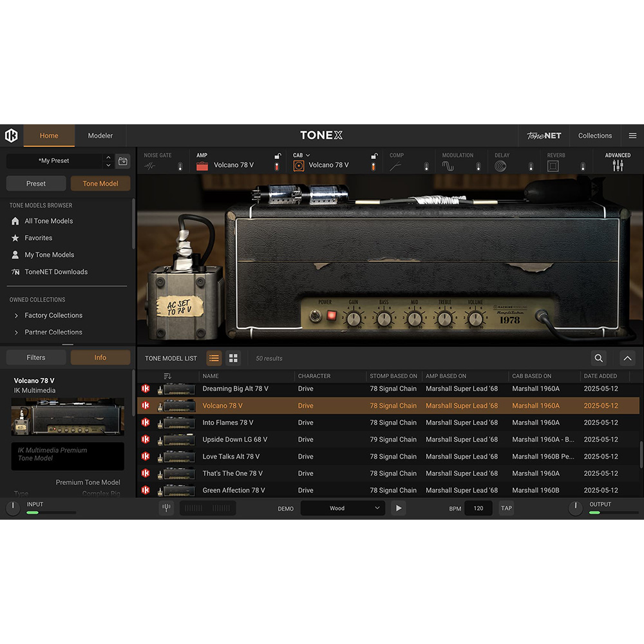This screenshot has width=644, height=644.
Task: Expand Partner Collections tree item
Action: (17, 332)
